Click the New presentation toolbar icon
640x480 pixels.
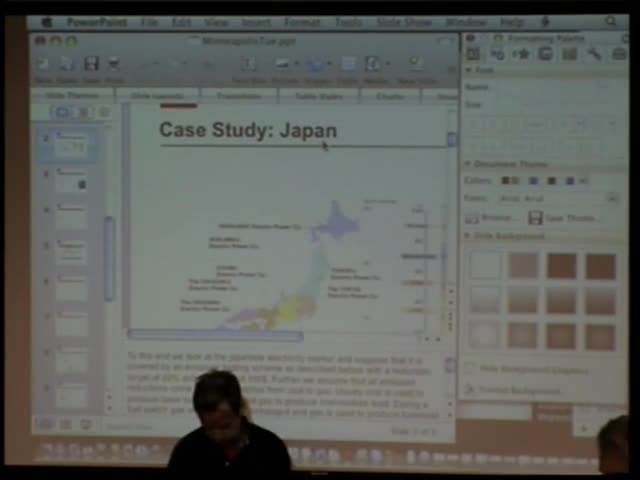42,64
